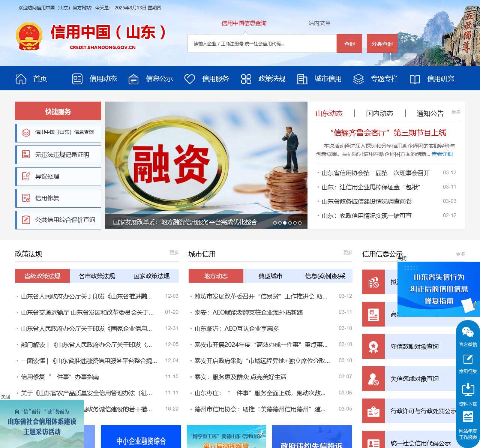Image resolution: width=480 pixels, height=448 pixels.
Task: Open the 首页 home icon
Action: [21, 79]
